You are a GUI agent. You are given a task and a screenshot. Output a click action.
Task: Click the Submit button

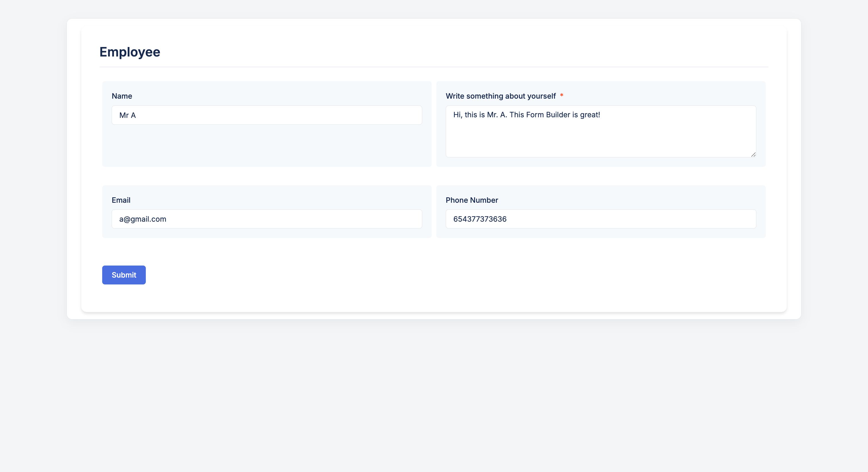(x=124, y=275)
